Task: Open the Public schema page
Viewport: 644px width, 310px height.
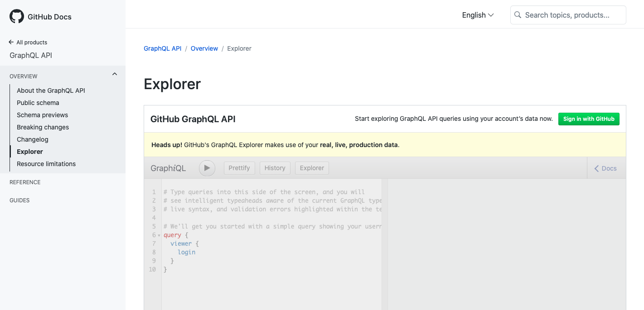Action: [x=38, y=103]
